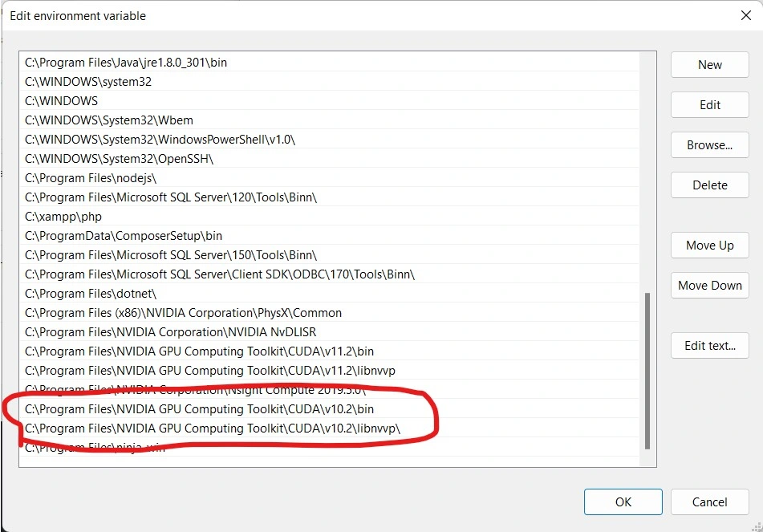Select the CUDA v10.2\bin path entry
The image size is (763, 532).
(199, 409)
